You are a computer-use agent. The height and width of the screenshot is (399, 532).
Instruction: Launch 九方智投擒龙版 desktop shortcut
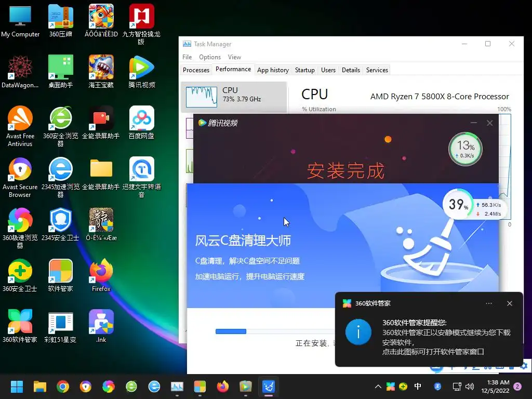(x=141, y=24)
